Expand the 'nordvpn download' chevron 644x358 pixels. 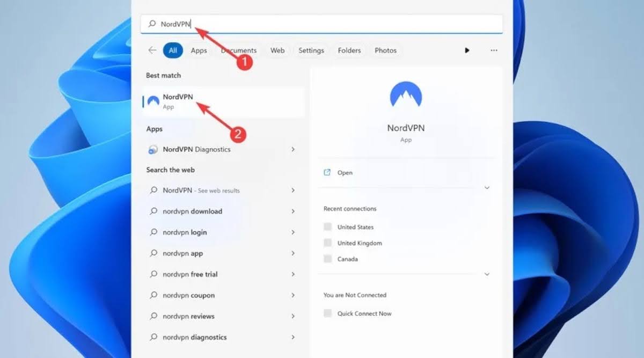point(293,211)
